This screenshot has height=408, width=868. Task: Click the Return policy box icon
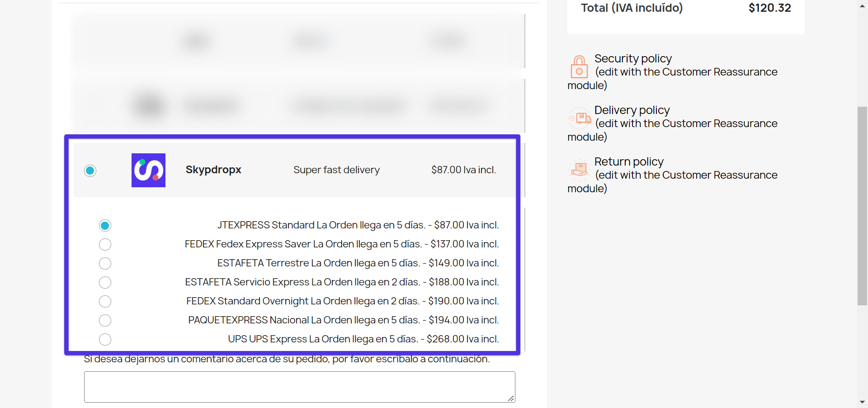[579, 170]
